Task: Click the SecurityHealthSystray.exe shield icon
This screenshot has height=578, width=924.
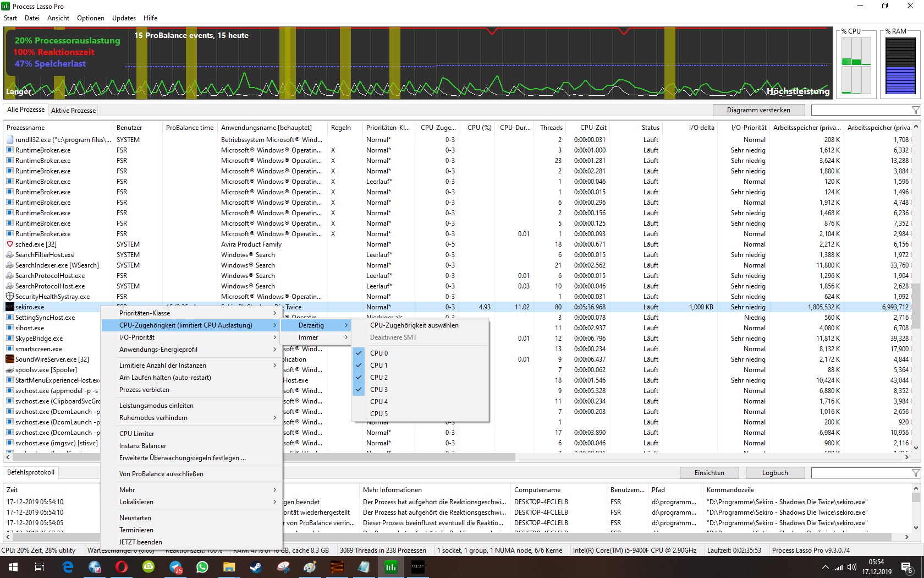Action: coord(10,297)
